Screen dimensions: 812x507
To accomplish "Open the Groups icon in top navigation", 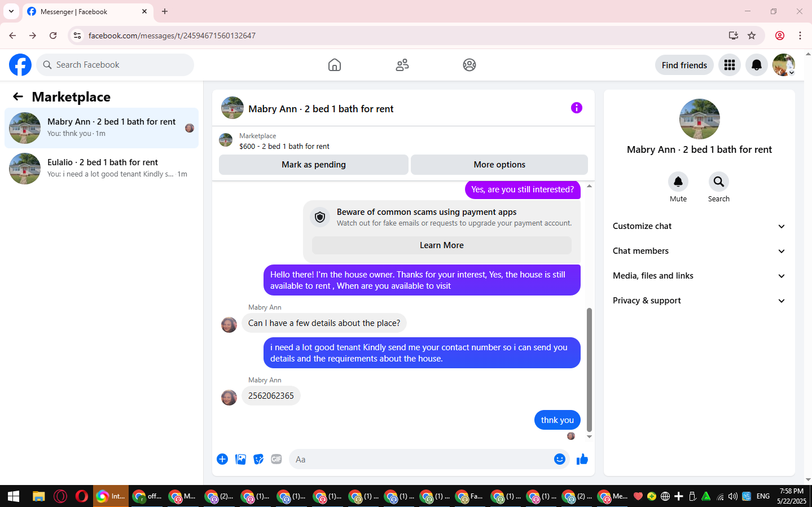I will pyautogui.click(x=469, y=65).
